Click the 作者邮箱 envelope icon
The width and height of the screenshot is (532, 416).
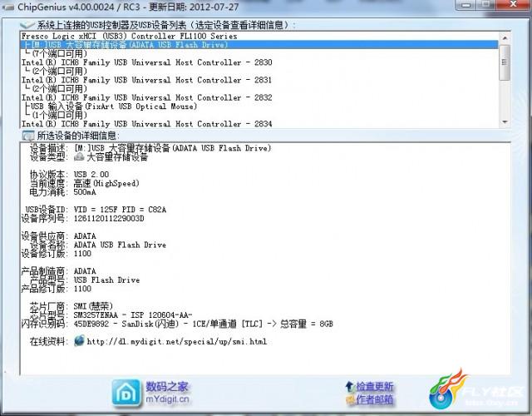point(351,399)
